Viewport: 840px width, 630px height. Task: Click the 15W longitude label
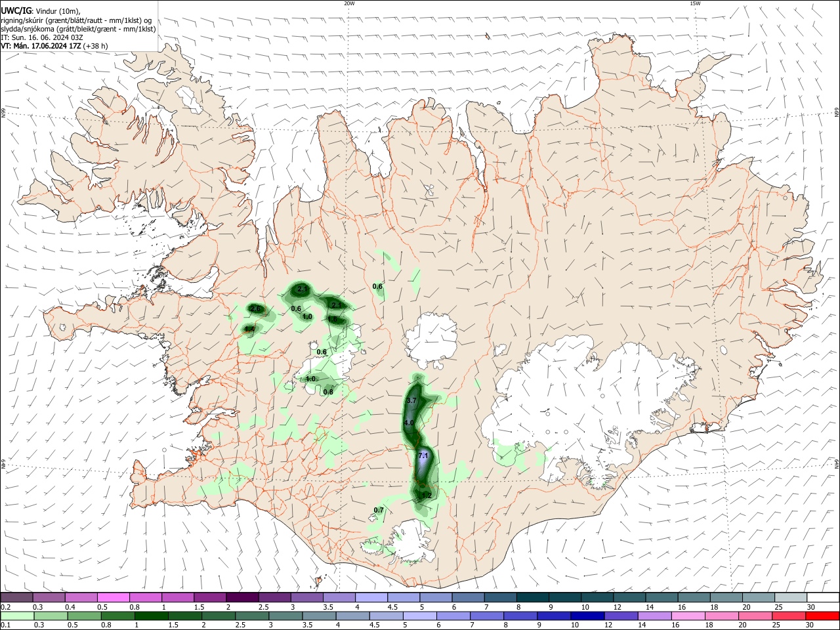tap(695, 3)
